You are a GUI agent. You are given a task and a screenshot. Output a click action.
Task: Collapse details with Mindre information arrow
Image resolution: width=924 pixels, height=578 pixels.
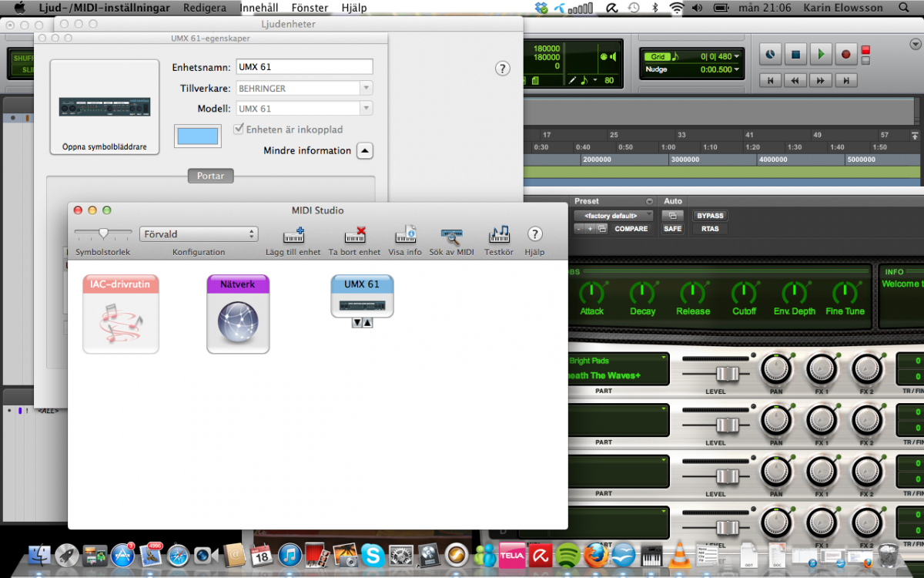pyautogui.click(x=366, y=151)
